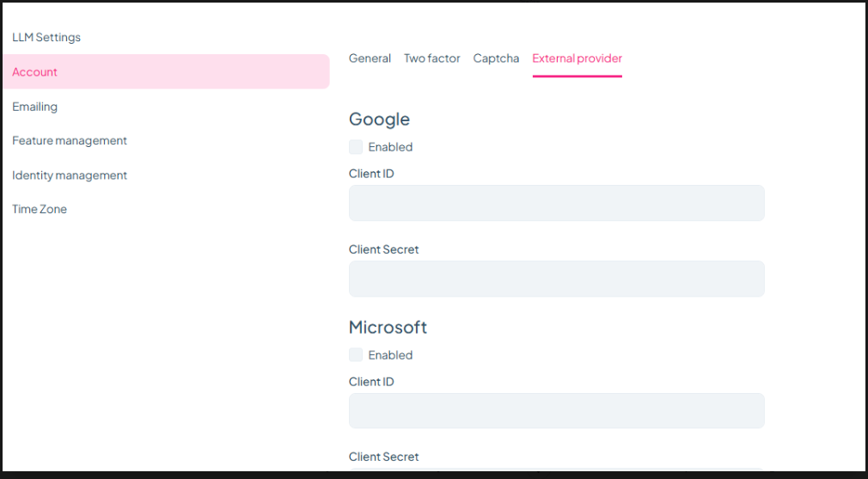
Task: Click the Microsoft Client ID input field
Action: [556, 411]
